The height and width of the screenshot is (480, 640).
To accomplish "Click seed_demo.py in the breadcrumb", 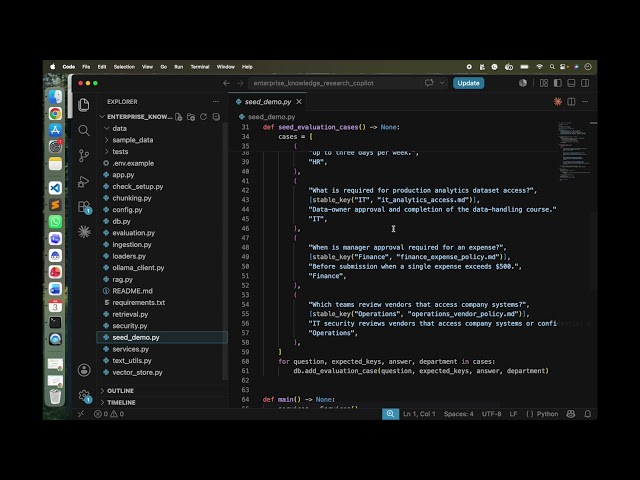I will pyautogui.click(x=271, y=117).
